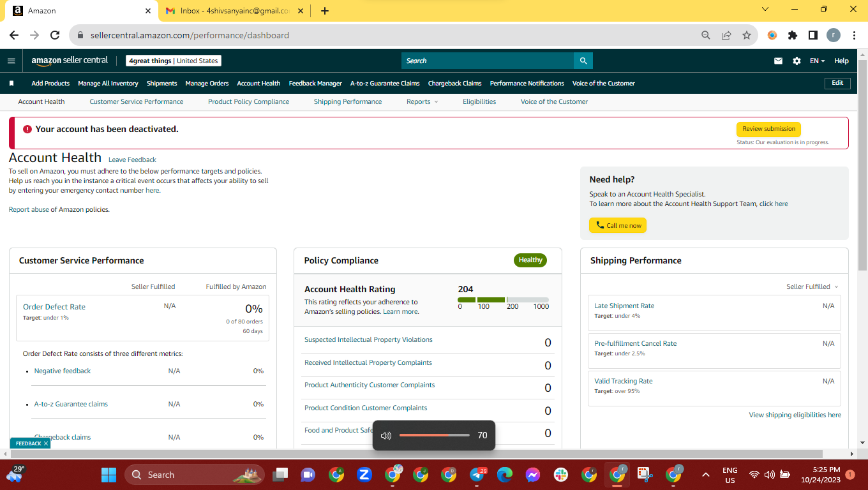
Task: Open the notification center badge
Action: tap(850, 475)
